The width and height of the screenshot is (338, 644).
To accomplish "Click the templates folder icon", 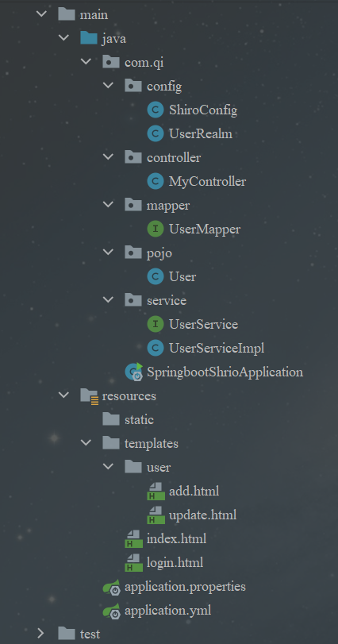I will click(111, 443).
